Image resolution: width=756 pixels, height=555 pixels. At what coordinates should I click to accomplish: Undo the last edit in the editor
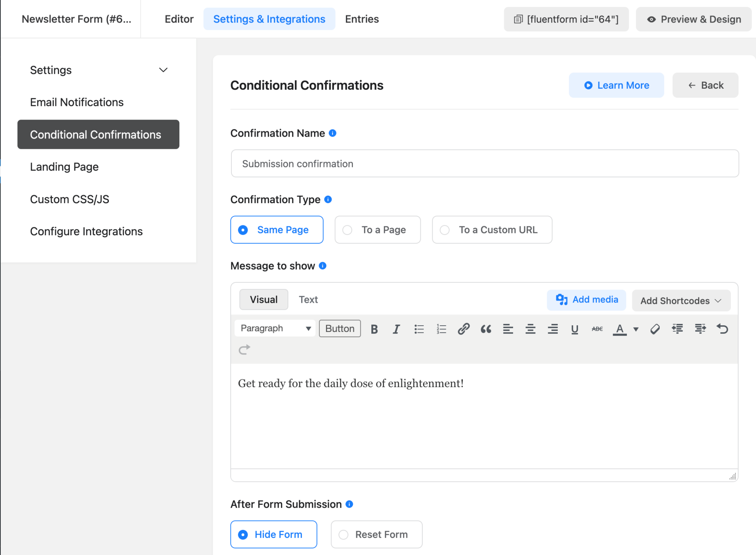click(x=722, y=328)
